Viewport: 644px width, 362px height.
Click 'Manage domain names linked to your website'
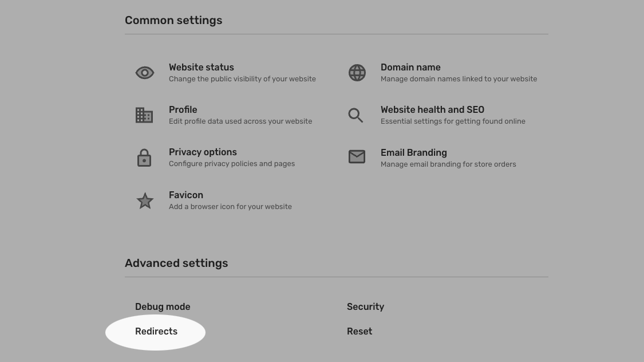[459, 79]
